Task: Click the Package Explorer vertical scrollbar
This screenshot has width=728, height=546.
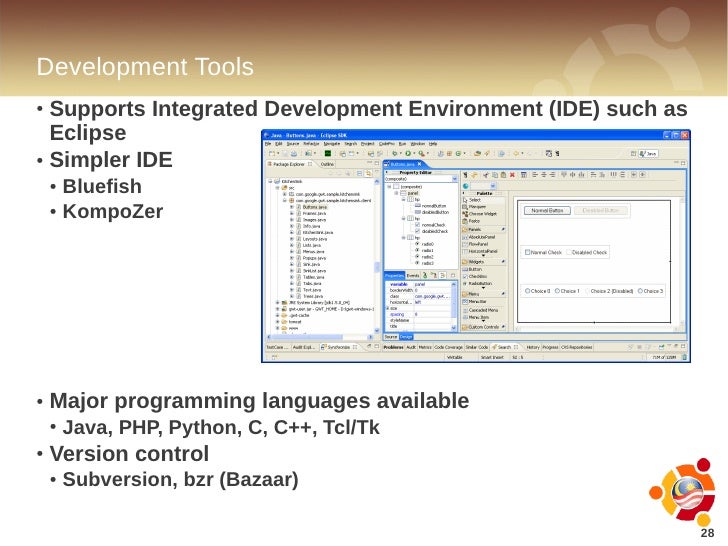Action: [x=377, y=255]
